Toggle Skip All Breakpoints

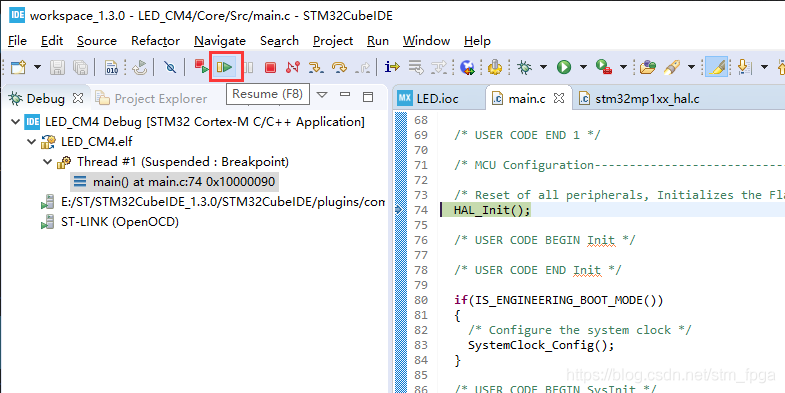[170, 67]
